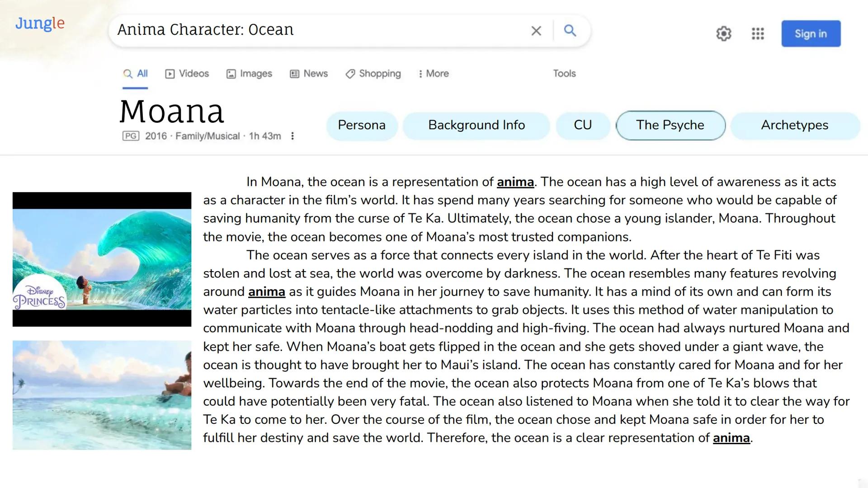Select the News tab
Image resolution: width=868 pixels, height=488 pixels.
coord(309,73)
